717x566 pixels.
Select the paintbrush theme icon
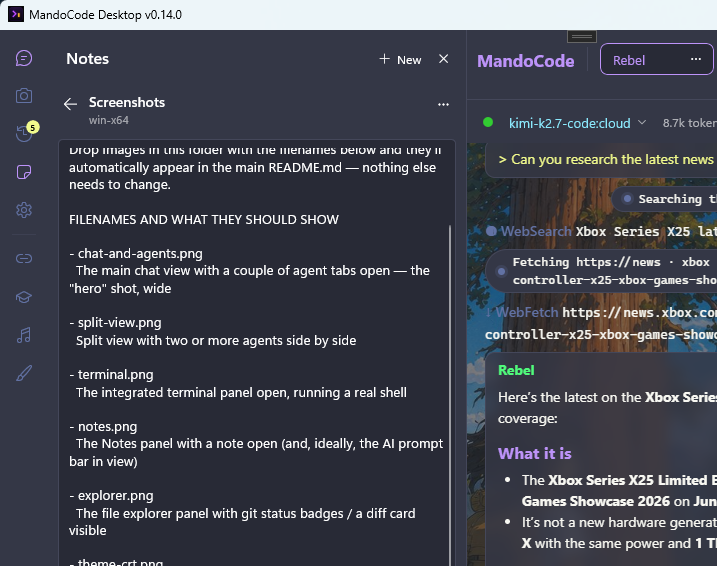click(24, 373)
